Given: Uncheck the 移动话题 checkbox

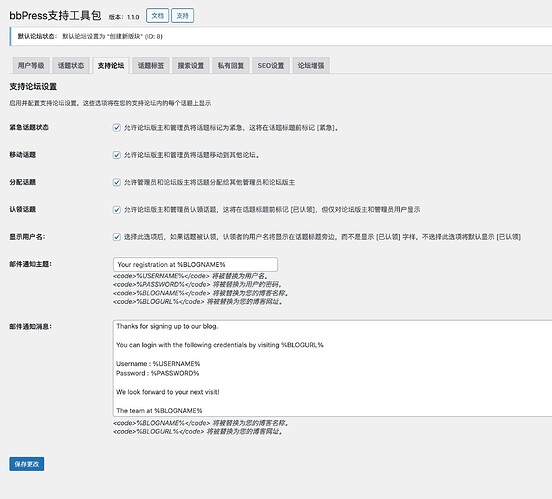Looking at the screenshot, I should click(117, 155).
